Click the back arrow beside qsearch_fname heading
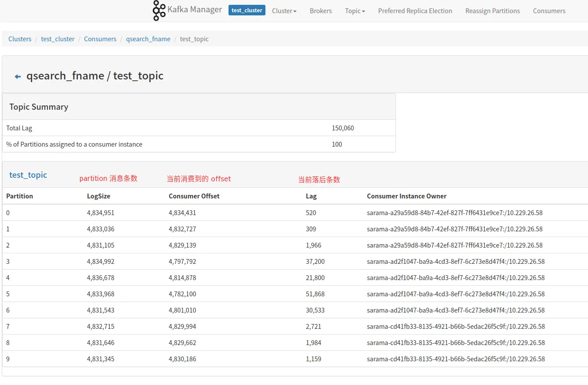 point(18,76)
